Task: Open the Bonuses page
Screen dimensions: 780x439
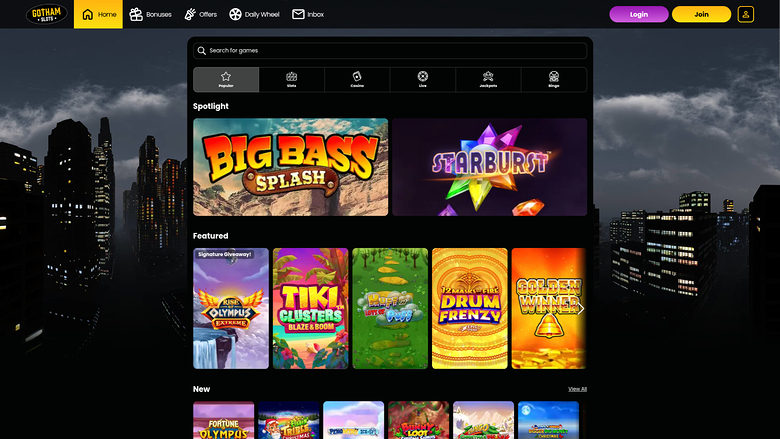Action: 150,14
